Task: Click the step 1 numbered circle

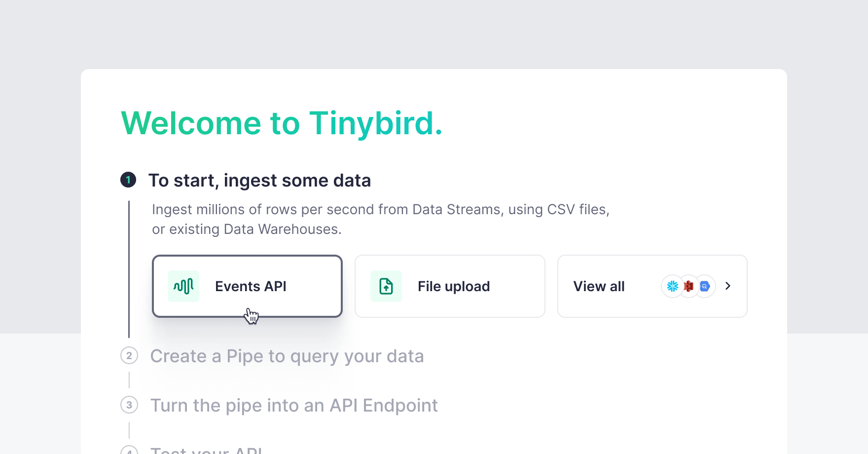Action: coord(129,180)
